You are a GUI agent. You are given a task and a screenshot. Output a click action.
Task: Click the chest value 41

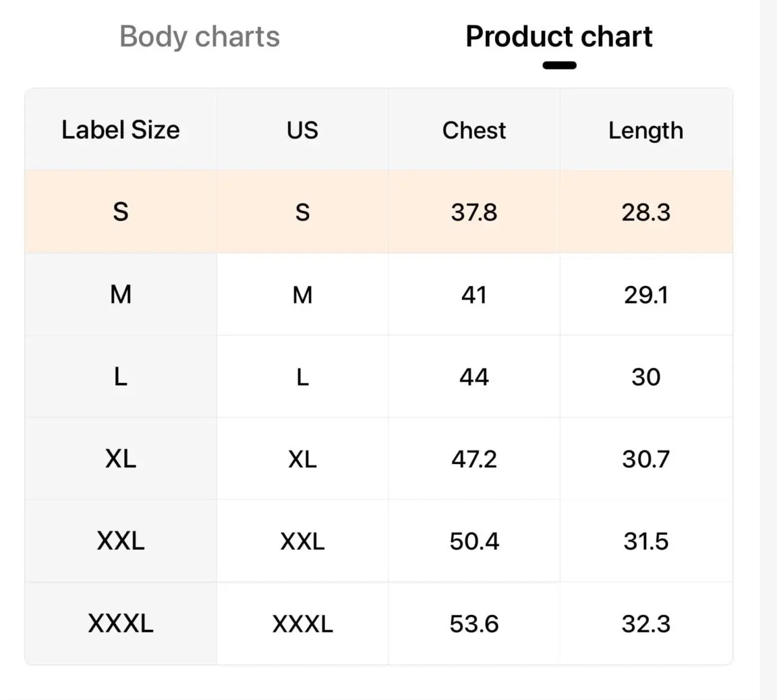coord(474,295)
